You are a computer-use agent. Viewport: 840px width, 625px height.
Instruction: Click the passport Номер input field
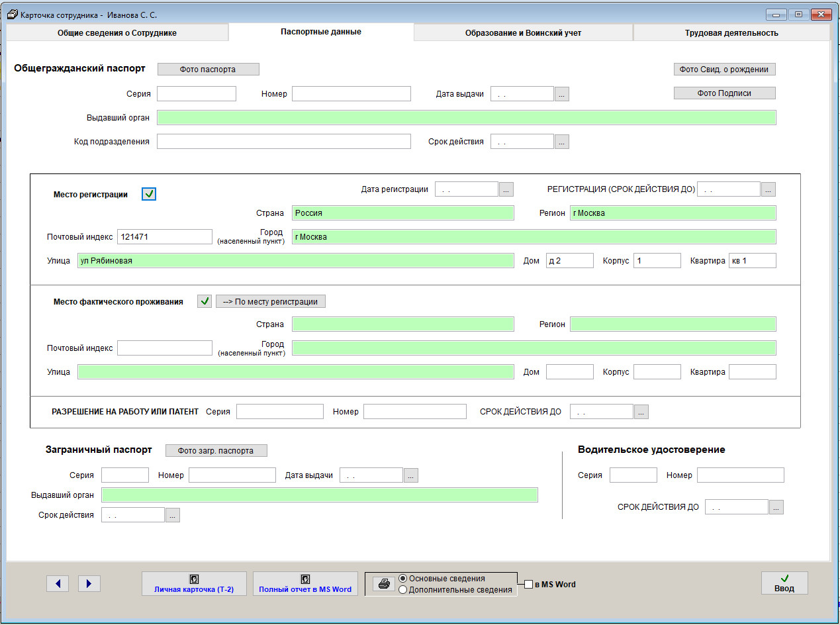point(351,93)
